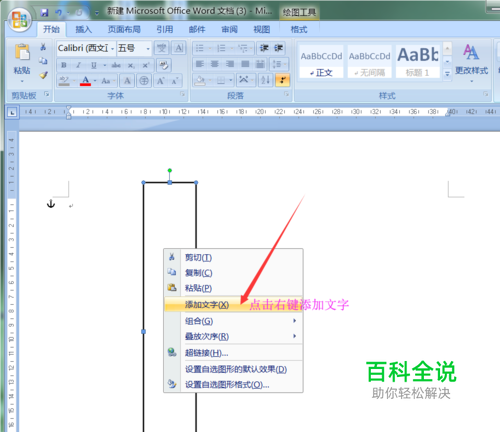
Task: Align text left
Action: [x=200, y=64]
